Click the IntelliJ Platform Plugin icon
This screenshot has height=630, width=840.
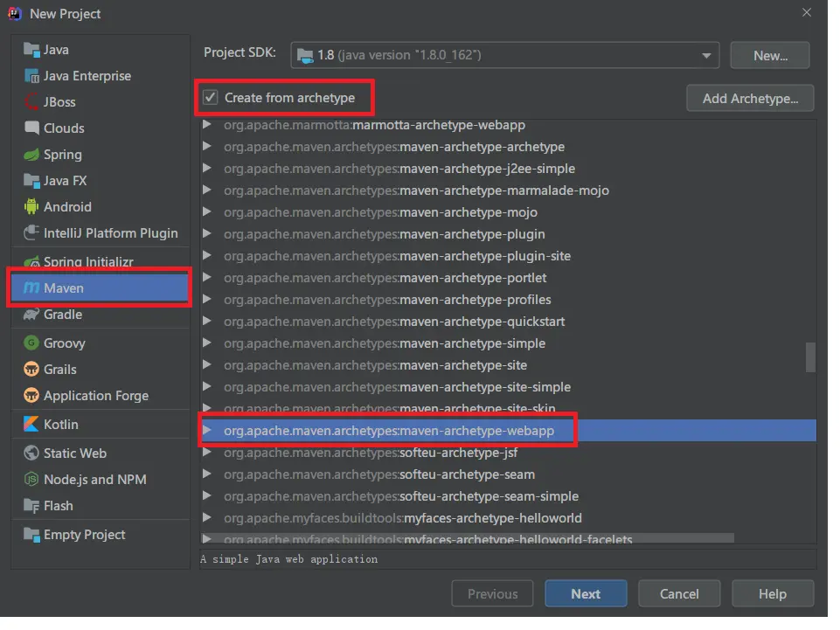click(x=31, y=234)
